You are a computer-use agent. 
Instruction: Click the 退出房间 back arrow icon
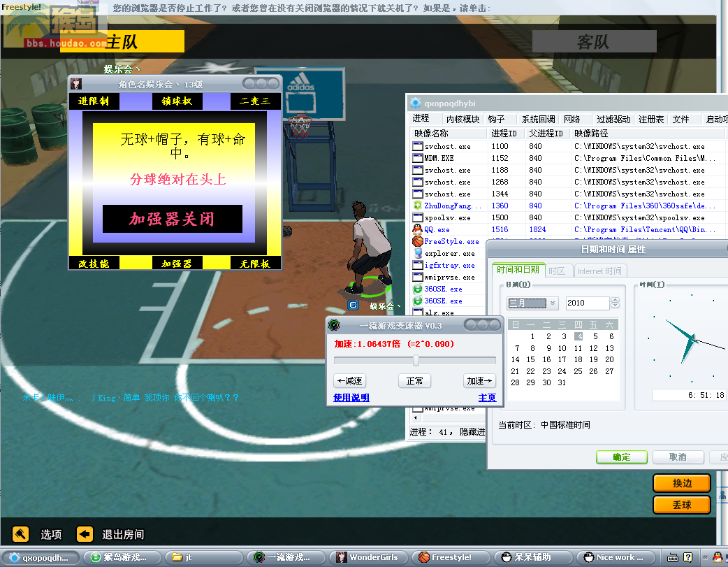85,534
